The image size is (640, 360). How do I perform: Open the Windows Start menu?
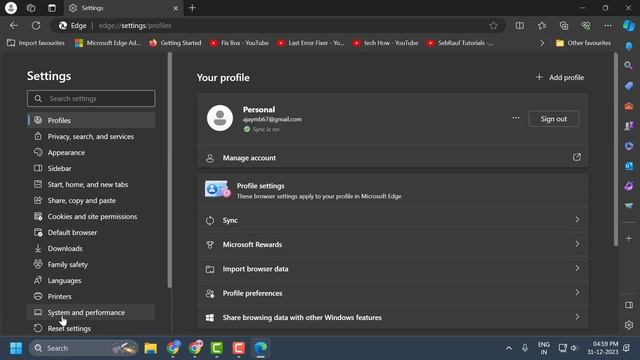pos(16,348)
